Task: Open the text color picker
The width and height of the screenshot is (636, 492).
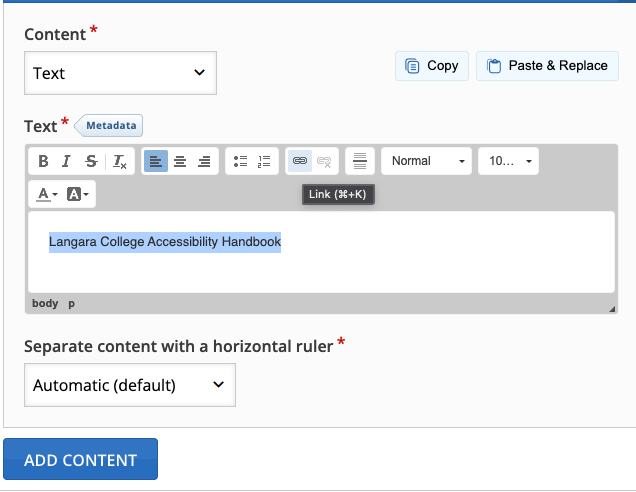Action: tap(47, 194)
